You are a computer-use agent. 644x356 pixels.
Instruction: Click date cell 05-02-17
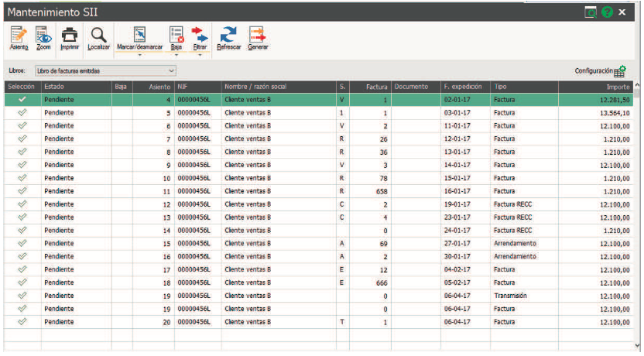point(465,282)
